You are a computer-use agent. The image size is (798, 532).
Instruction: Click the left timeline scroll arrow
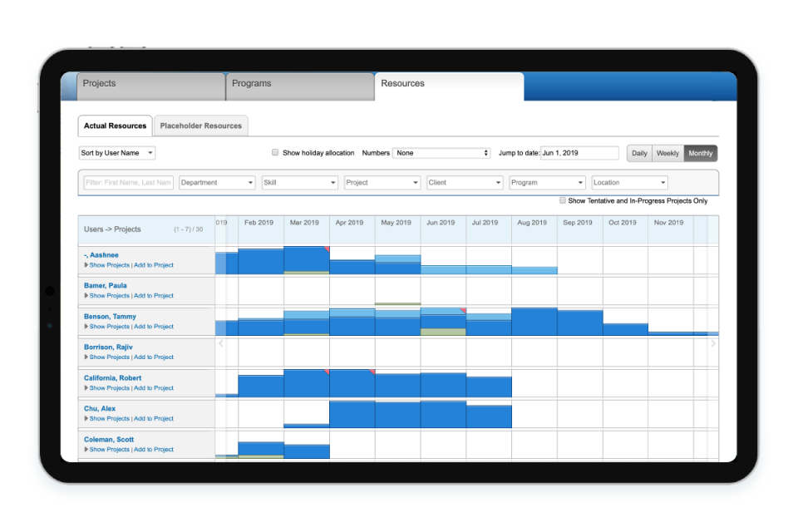pos(220,342)
